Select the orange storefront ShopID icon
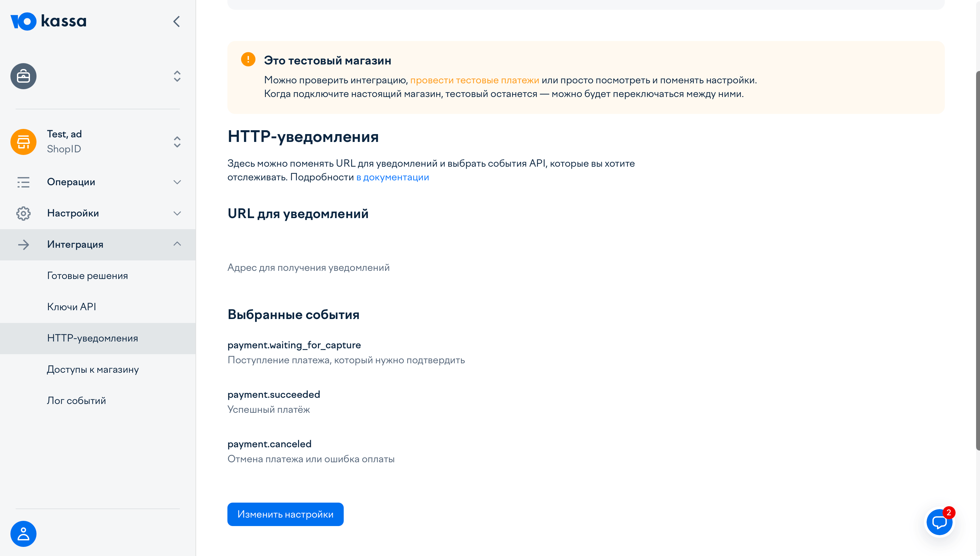The height and width of the screenshot is (556, 980). [23, 142]
